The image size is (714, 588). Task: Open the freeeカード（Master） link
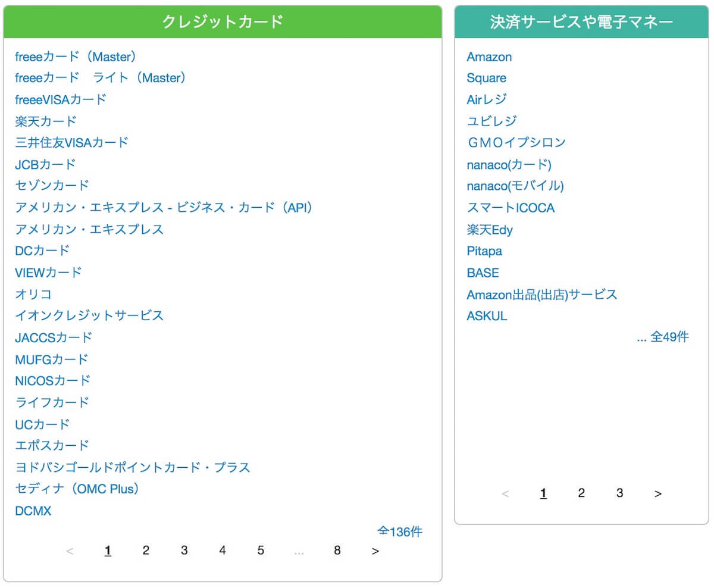point(77,57)
